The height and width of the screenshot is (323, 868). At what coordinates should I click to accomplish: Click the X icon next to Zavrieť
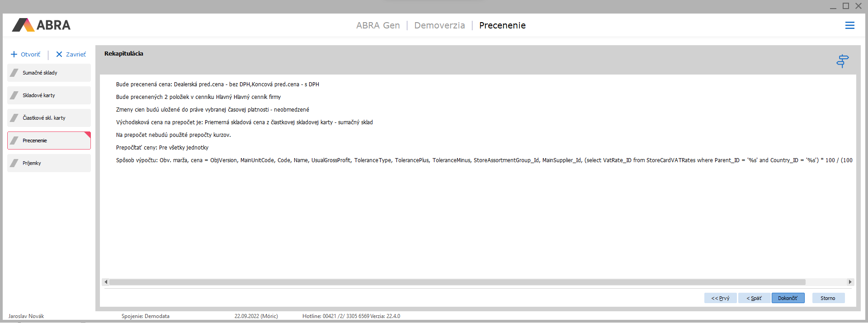[59, 54]
